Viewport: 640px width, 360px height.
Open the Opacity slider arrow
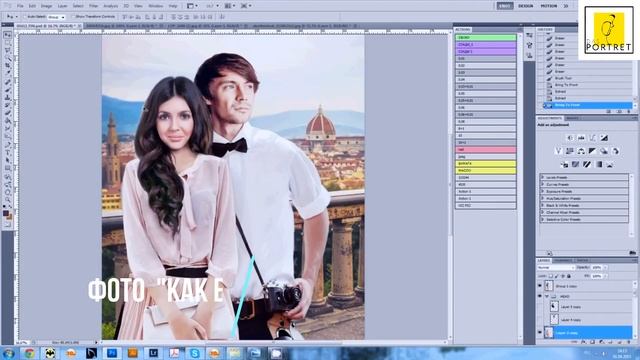(x=605, y=267)
